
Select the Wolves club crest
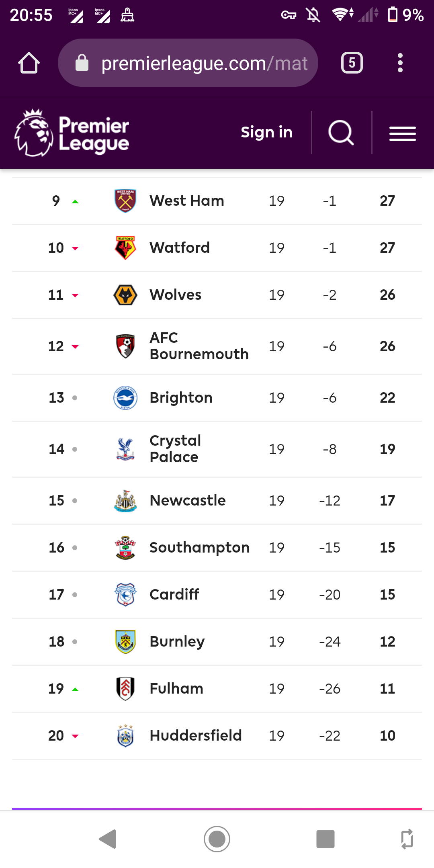point(125,295)
